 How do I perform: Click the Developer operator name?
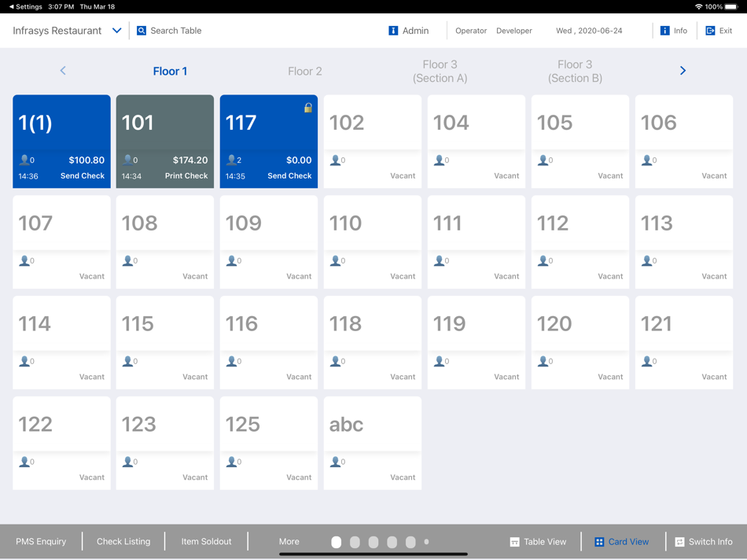514,31
